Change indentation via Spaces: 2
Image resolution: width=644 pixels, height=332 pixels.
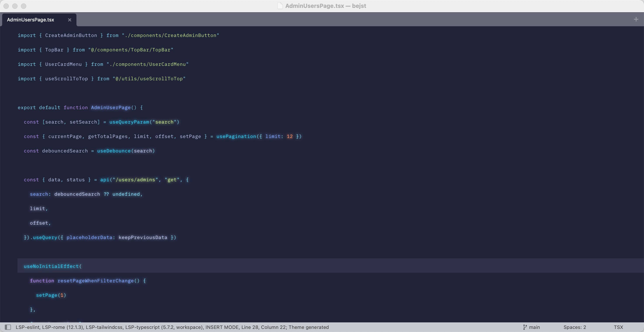[575, 327]
